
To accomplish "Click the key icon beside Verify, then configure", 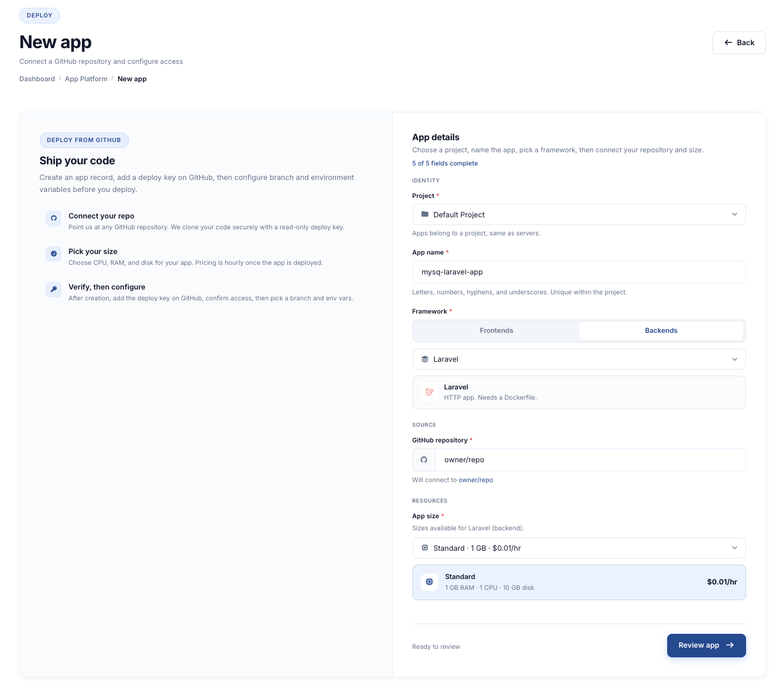I will (54, 290).
